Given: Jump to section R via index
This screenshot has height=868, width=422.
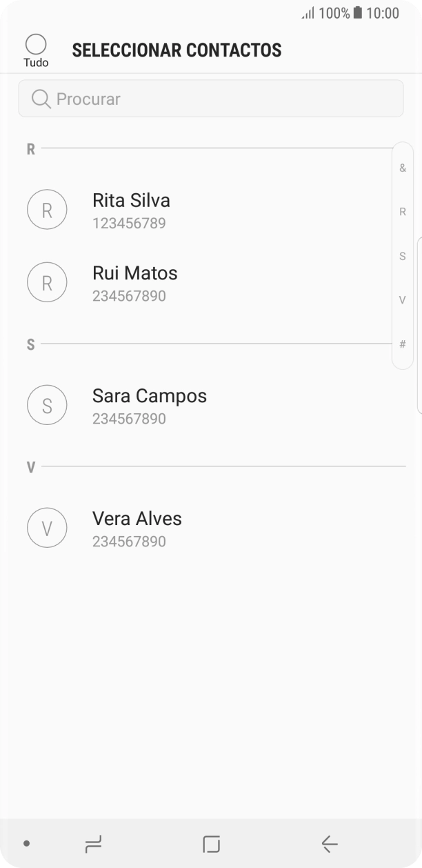Looking at the screenshot, I should tap(402, 212).
